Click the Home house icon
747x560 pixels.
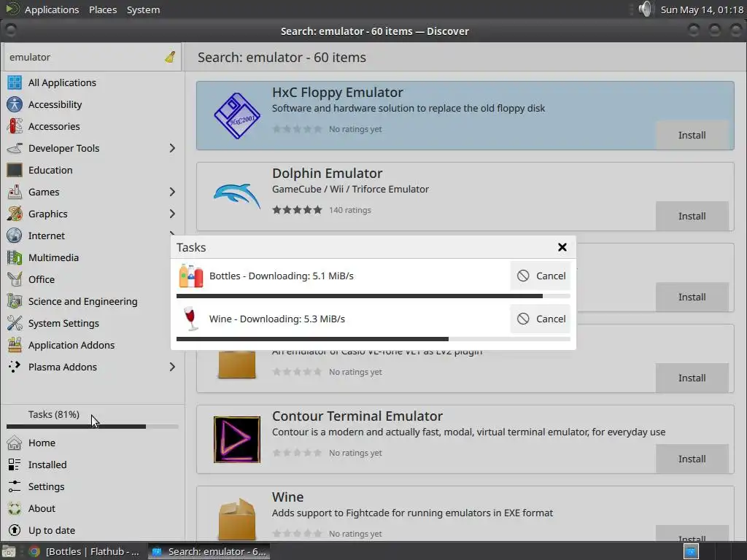click(15, 443)
